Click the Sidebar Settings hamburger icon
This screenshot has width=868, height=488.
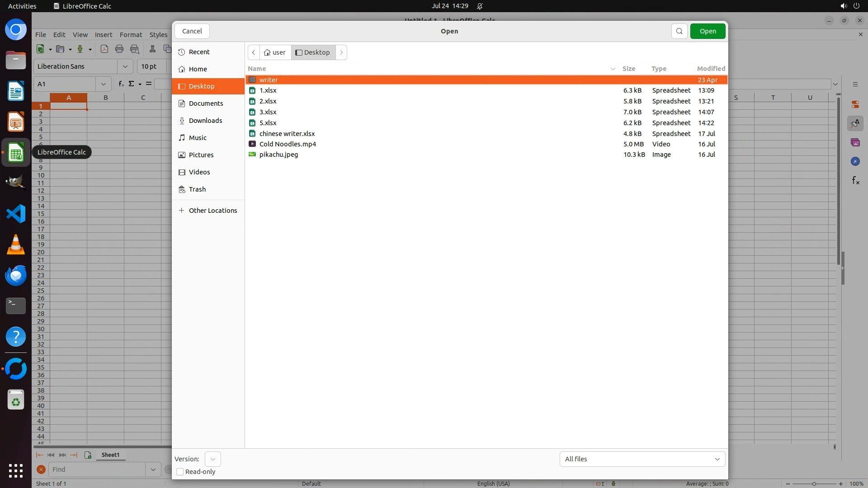pyautogui.click(x=855, y=84)
